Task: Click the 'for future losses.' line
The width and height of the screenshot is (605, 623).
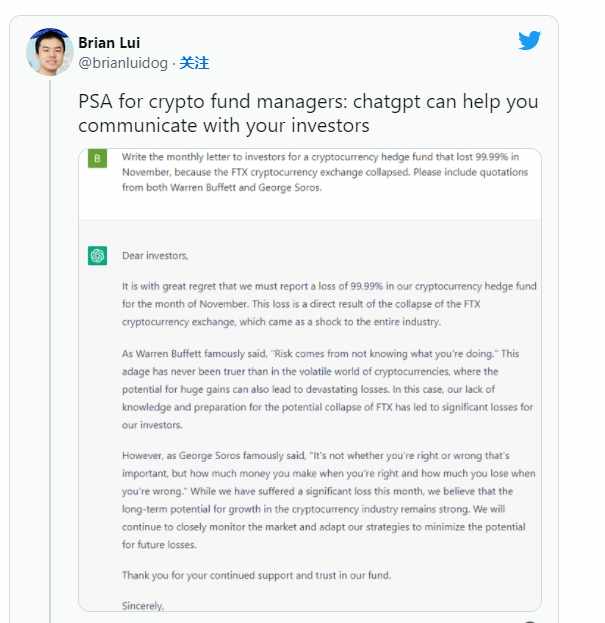Action: [159, 544]
